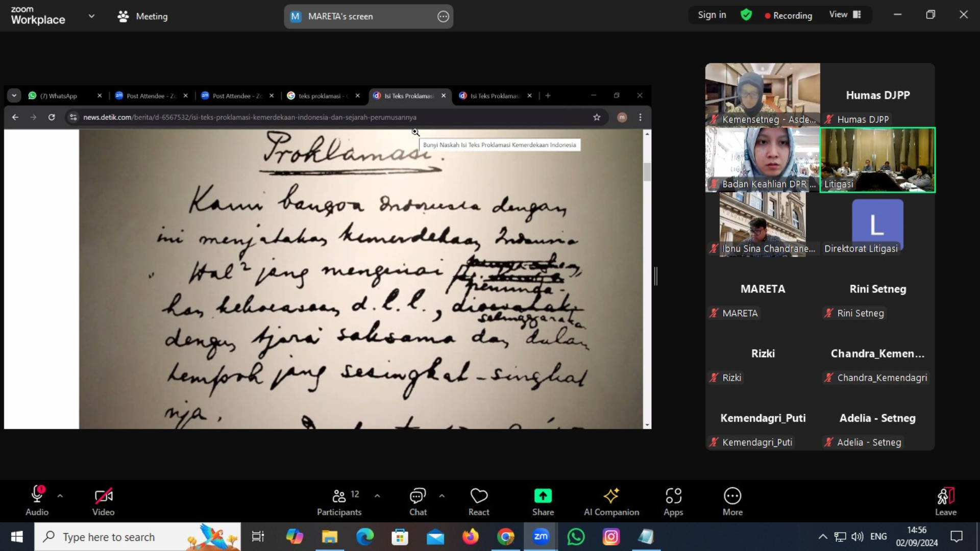Expand audio options arrow next to Audio
This screenshot has height=551, width=980.
tap(60, 496)
